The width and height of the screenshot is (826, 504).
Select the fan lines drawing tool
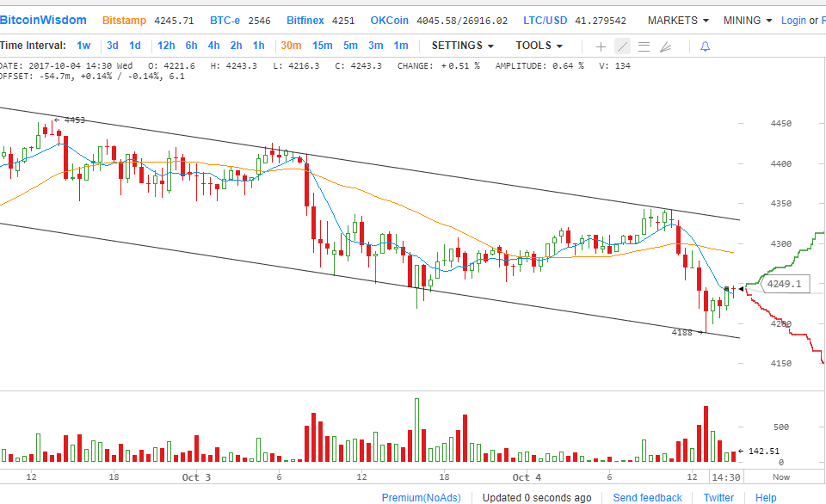click(664, 46)
